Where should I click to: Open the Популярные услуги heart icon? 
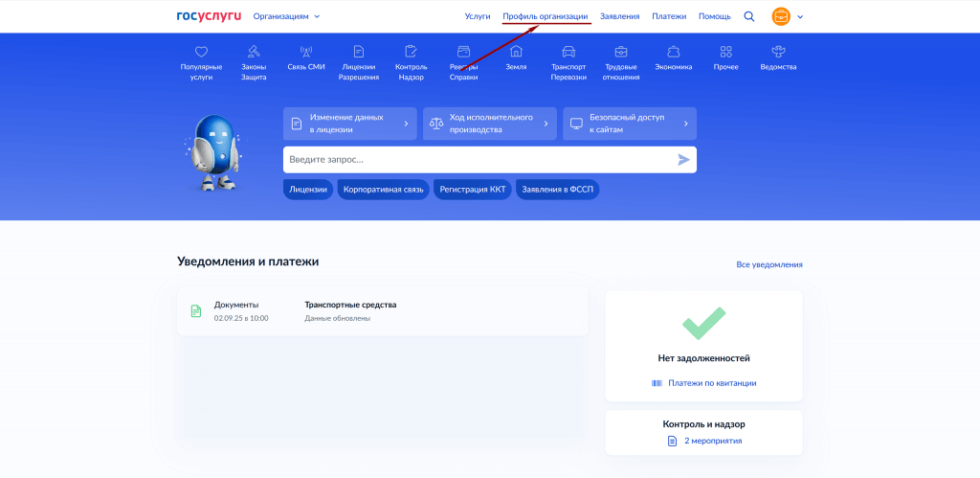[201, 52]
